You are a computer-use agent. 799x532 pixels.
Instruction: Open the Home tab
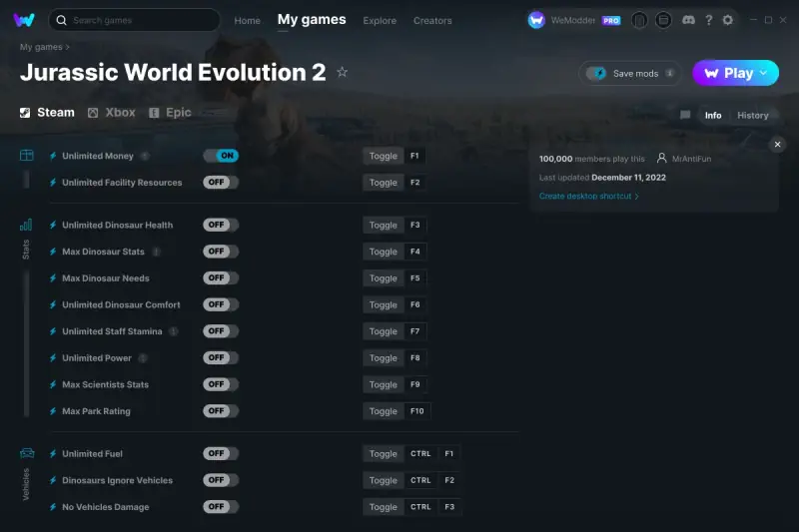[x=247, y=20]
